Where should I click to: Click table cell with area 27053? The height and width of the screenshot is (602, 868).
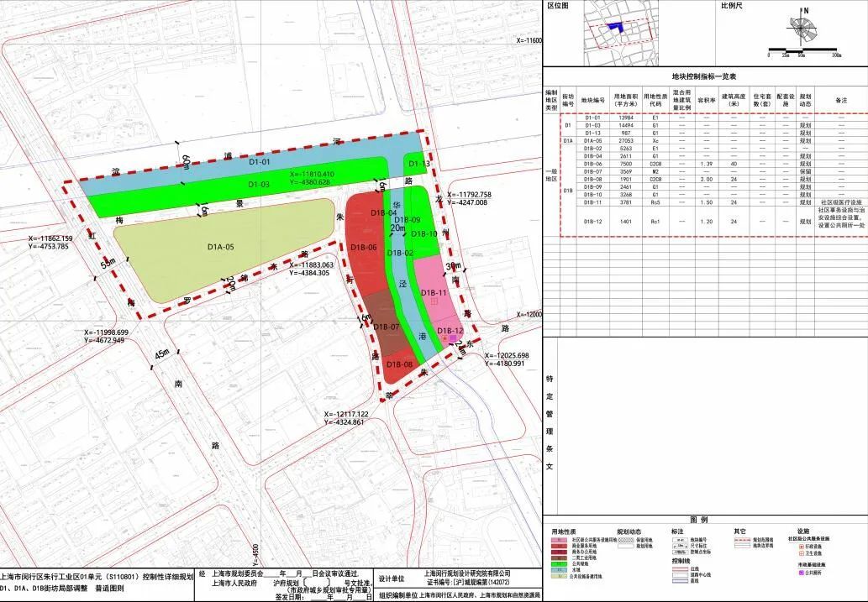pos(625,140)
